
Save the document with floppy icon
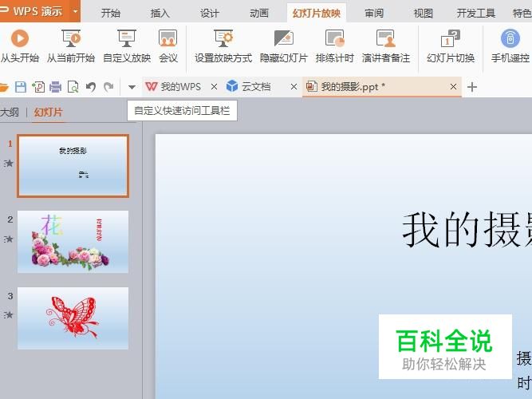[x=21, y=87]
